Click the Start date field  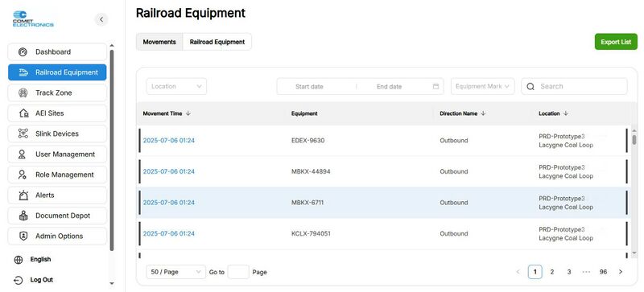click(x=309, y=87)
